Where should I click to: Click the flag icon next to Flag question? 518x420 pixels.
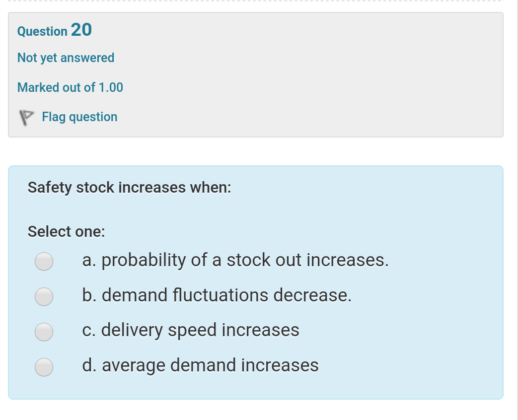[26, 117]
